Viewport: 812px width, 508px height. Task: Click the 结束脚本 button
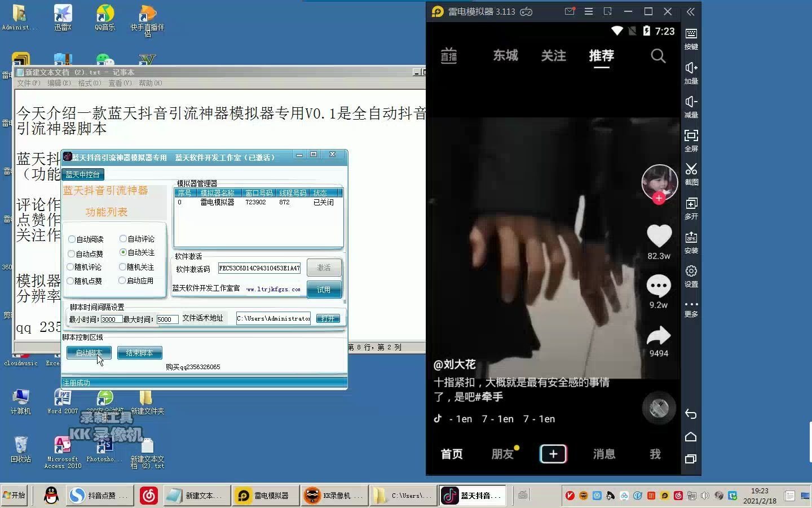tap(139, 353)
